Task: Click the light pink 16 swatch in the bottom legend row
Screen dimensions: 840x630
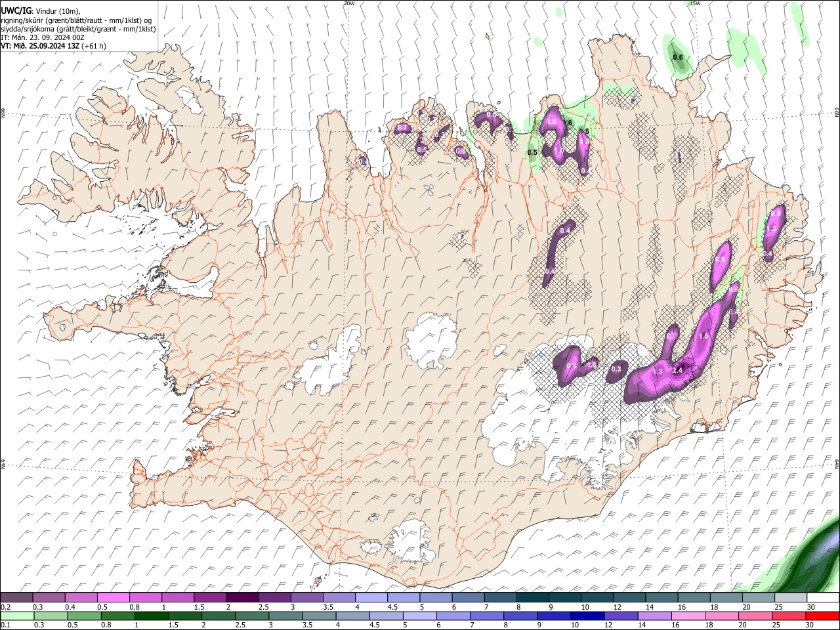Action: (x=687, y=616)
